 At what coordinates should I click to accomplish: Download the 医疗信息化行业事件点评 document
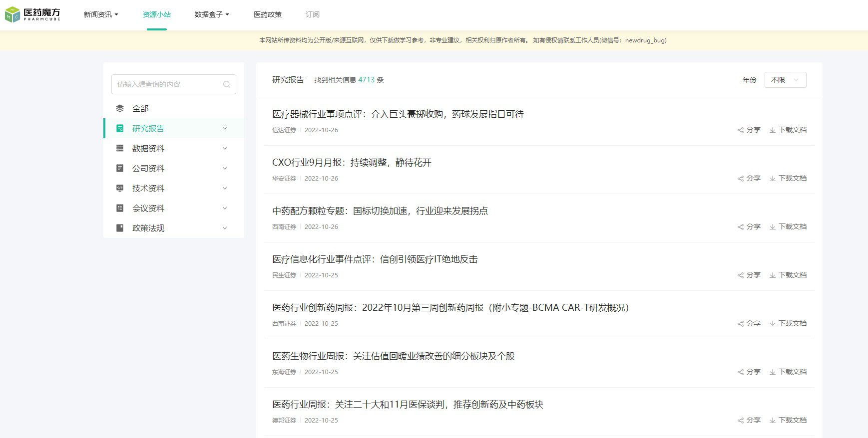788,275
